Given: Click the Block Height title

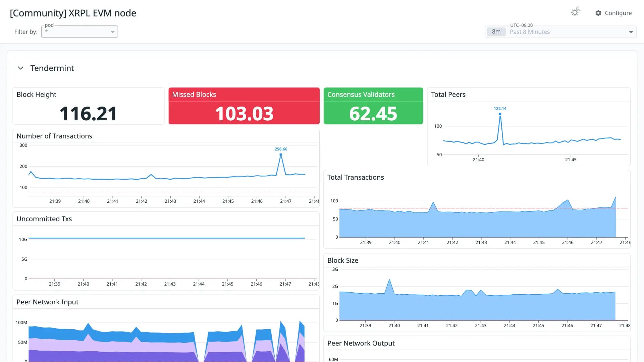Looking at the screenshot, I should coord(36,95).
